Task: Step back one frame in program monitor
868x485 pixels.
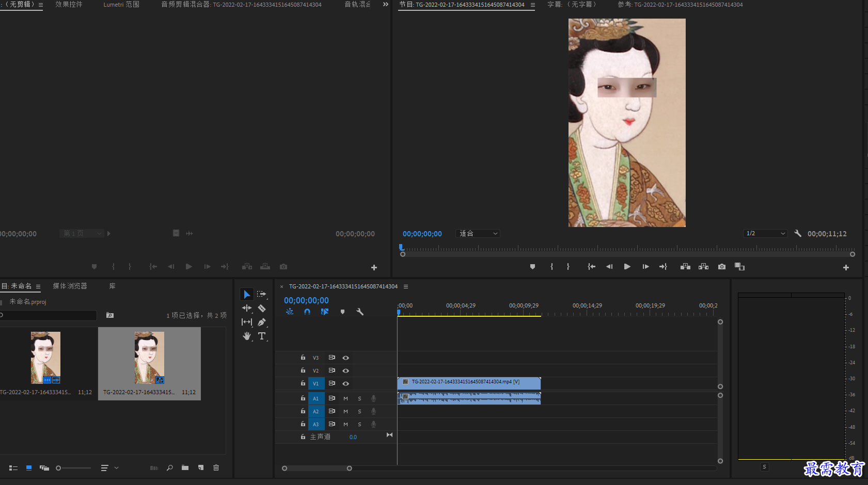Action: [x=609, y=267]
